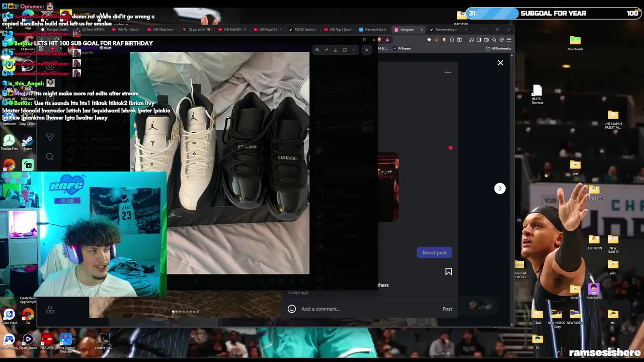Open the 'others' likes link

pos(383,285)
